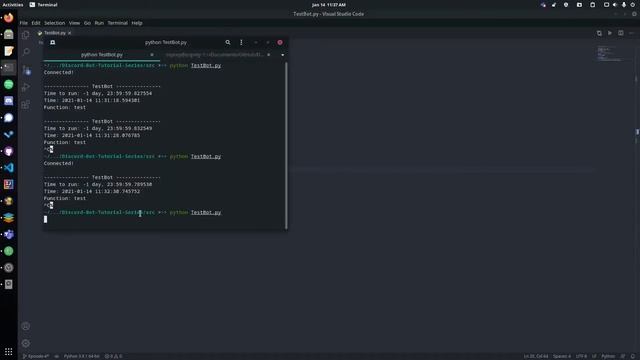Open Spotify from the dock
The image size is (640, 360).
pos(9,84)
